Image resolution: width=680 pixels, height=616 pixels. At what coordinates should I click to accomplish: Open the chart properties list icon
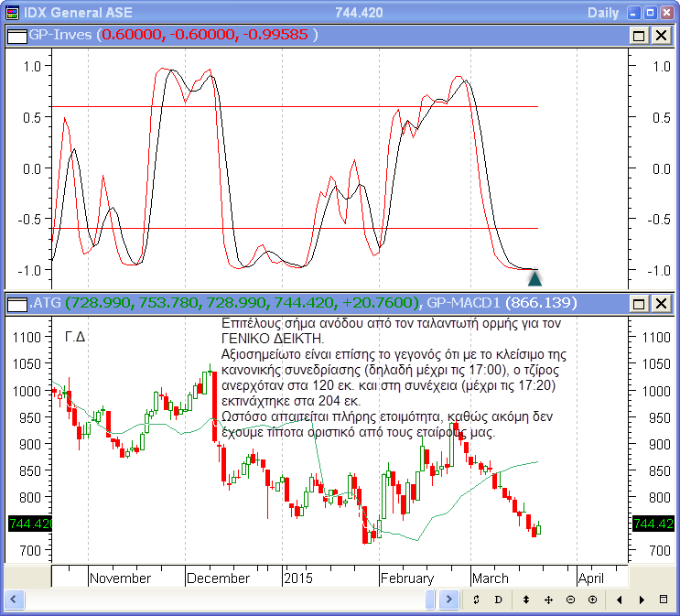point(664,600)
